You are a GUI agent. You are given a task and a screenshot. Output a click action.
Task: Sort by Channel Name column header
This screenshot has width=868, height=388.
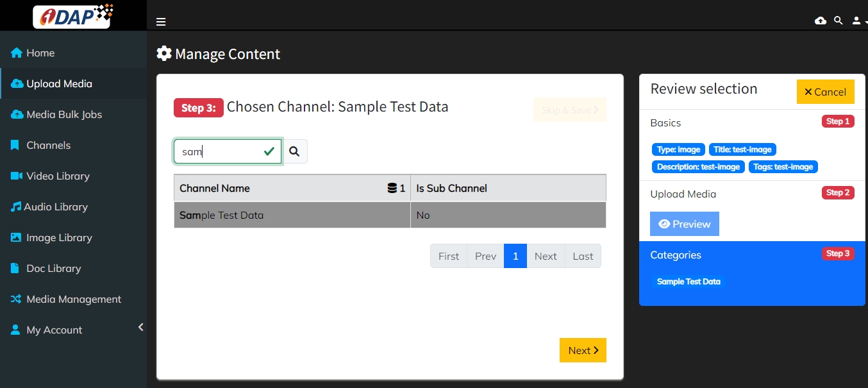pos(292,188)
